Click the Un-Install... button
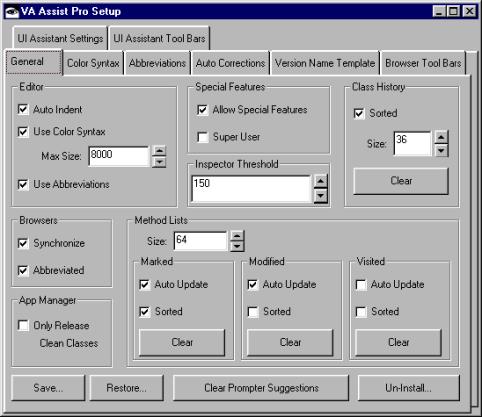482x417 pixels. point(408,388)
